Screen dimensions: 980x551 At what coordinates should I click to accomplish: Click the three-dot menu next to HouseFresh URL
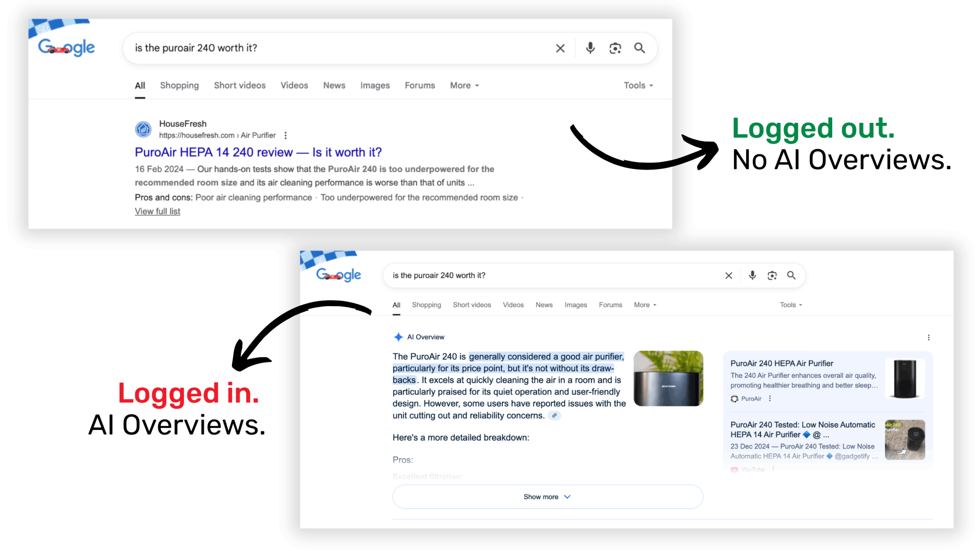286,135
